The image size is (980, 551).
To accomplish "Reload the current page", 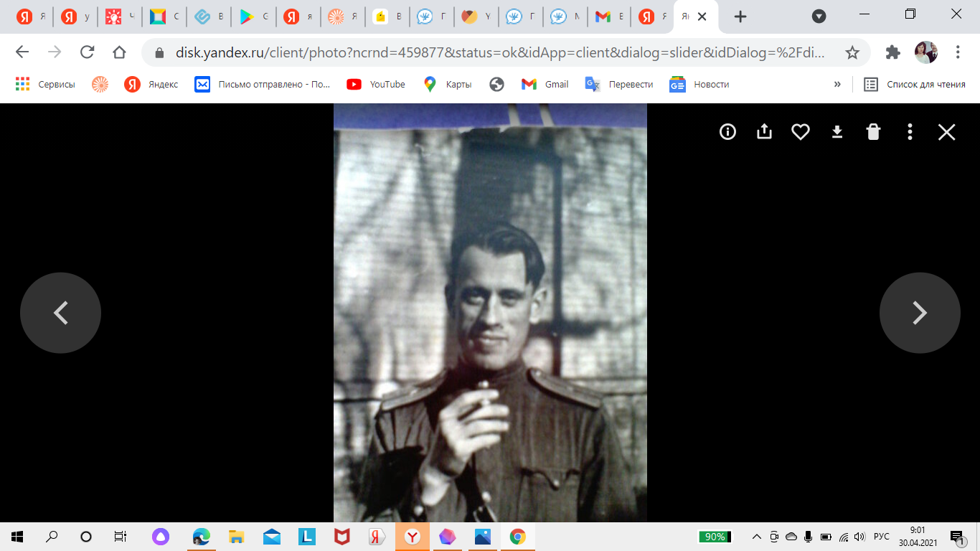I will 88,52.
